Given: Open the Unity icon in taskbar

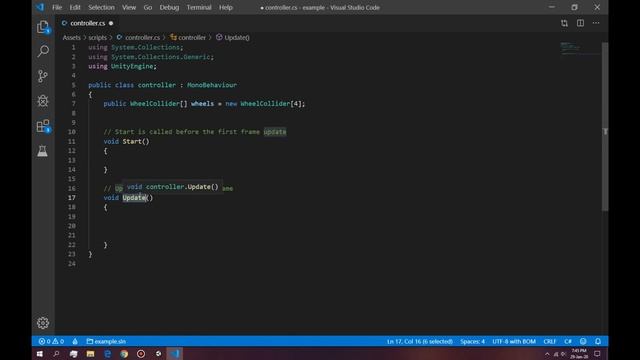Looking at the screenshot, I should [x=158, y=354].
